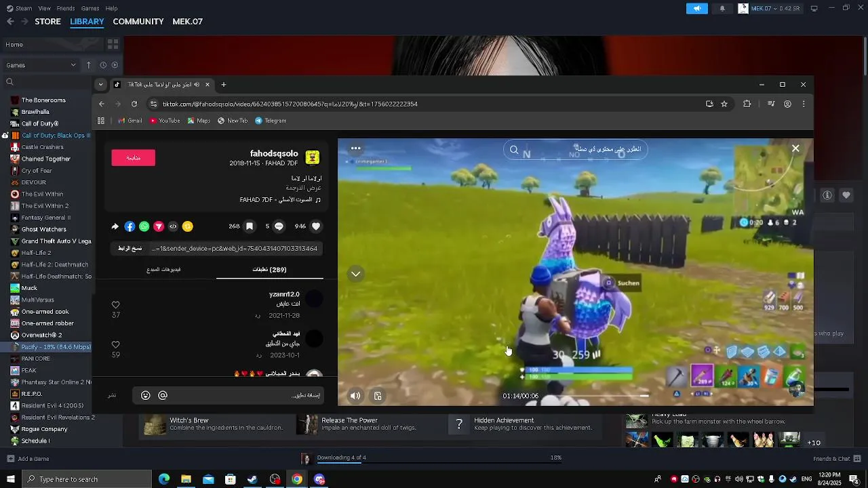The height and width of the screenshot is (488, 868).
Task: Toggle Steam library collections grid view
Action: pyautogui.click(x=113, y=45)
